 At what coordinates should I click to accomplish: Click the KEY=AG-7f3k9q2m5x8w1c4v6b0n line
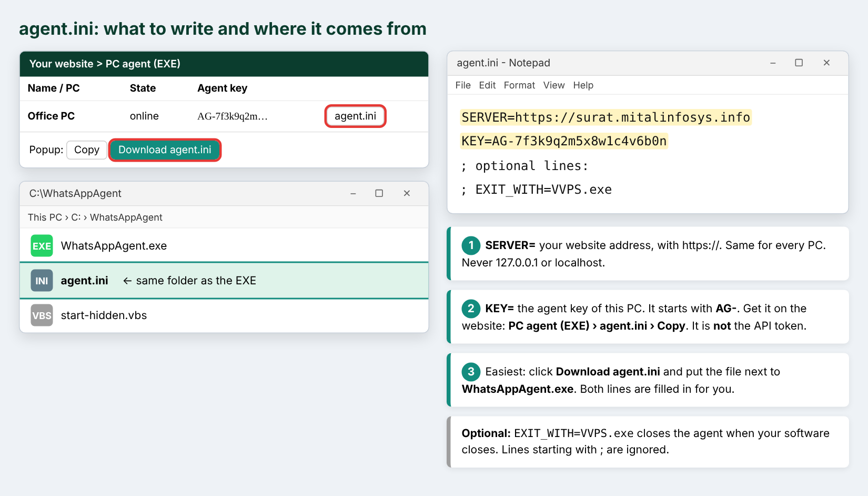564,141
